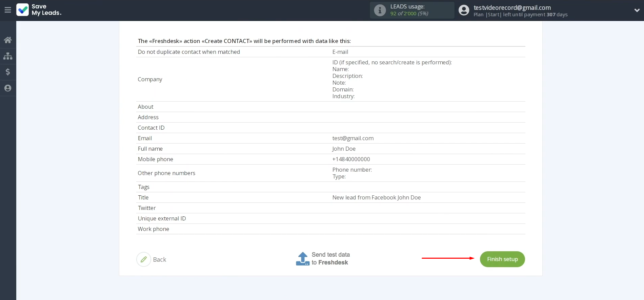Viewport: 644px width, 300px height.
Task: Expand the account dropdown chevron
Action: click(637, 10)
